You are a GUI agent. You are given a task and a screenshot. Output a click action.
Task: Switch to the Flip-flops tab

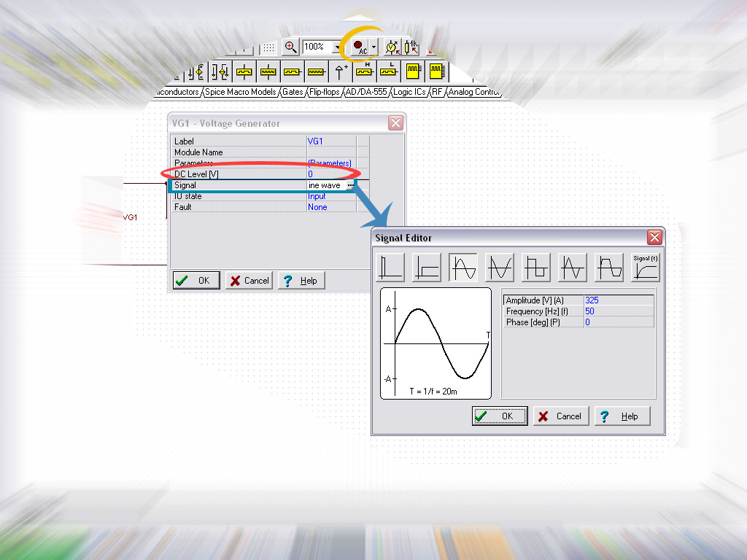(324, 92)
